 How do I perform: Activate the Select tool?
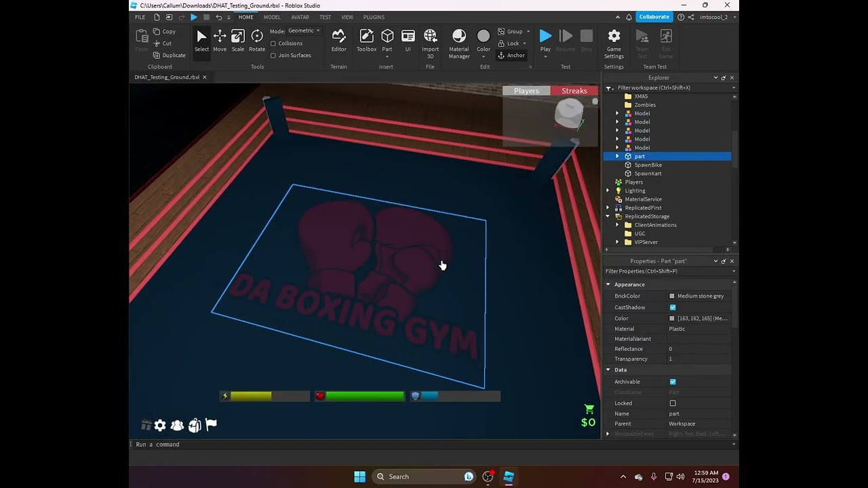(x=201, y=41)
